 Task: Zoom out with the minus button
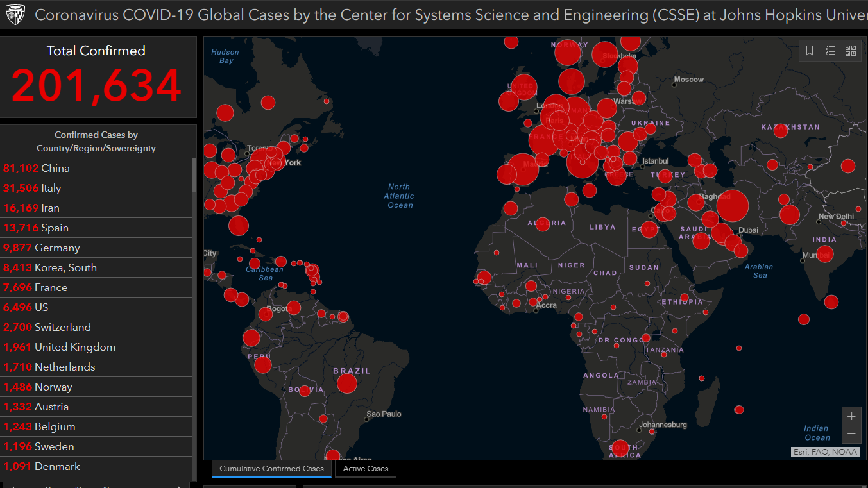coord(851,434)
